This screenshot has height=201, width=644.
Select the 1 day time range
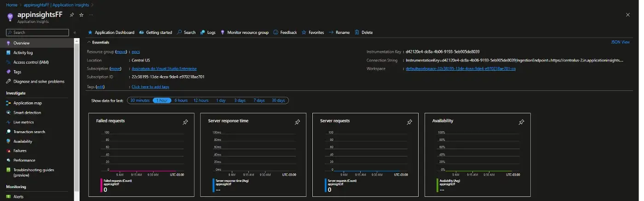221,100
